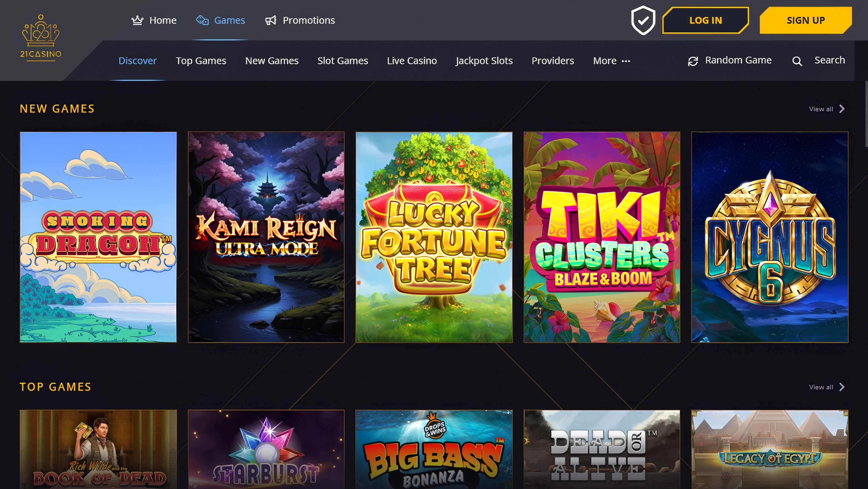Click the NEW GAMES section heading

[x=57, y=109]
